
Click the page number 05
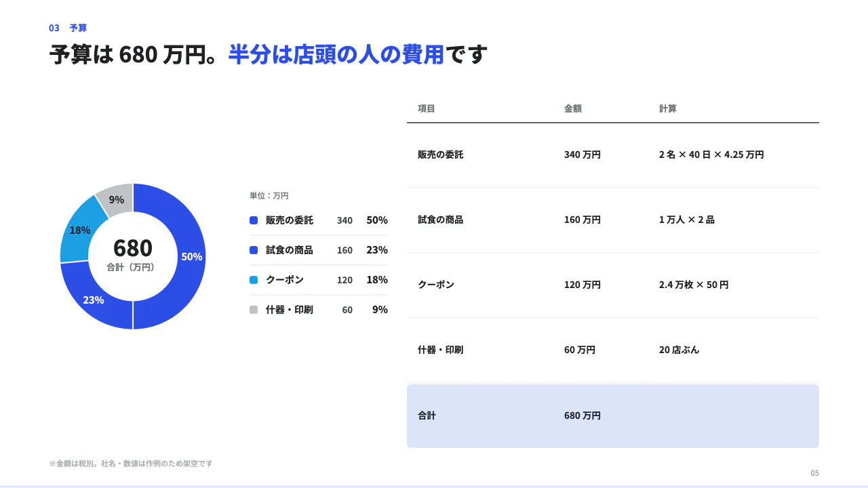pos(815,473)
